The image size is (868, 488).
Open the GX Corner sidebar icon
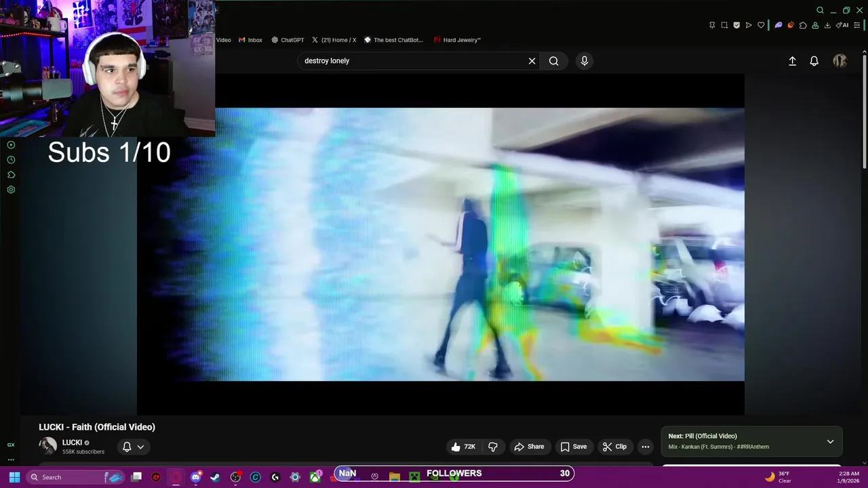pos(11,445)
